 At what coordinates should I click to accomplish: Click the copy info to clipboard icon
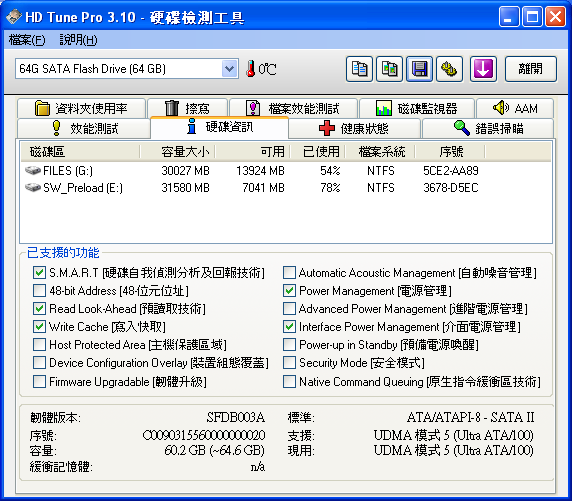coord(359,69)
